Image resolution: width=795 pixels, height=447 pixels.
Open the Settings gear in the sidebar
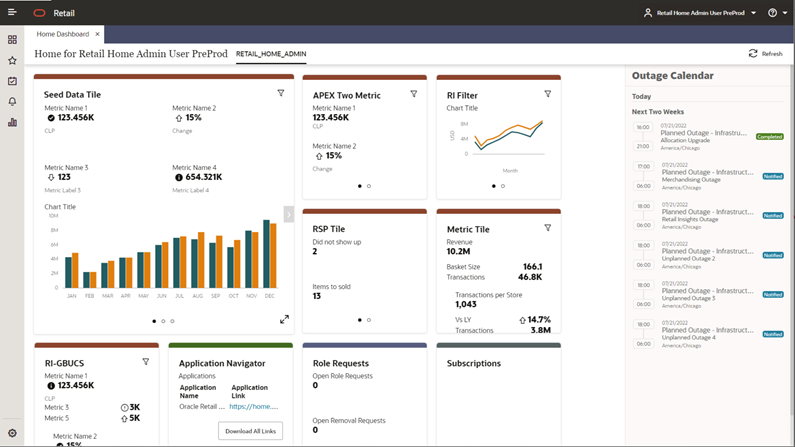[x=12, y=433]
